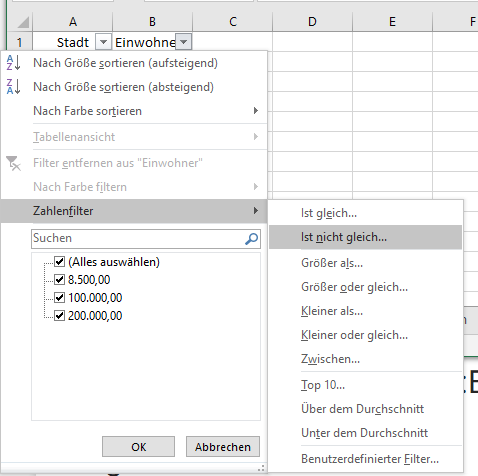Click the Stadt header cell text
This screenshot has height=476, width=478.
73,42
